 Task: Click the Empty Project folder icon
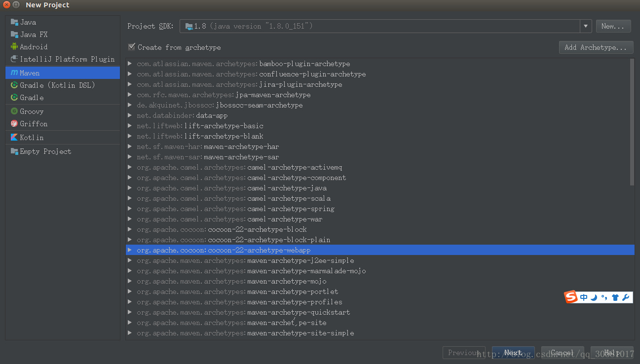pyautogui.click(x=14, y=151)
